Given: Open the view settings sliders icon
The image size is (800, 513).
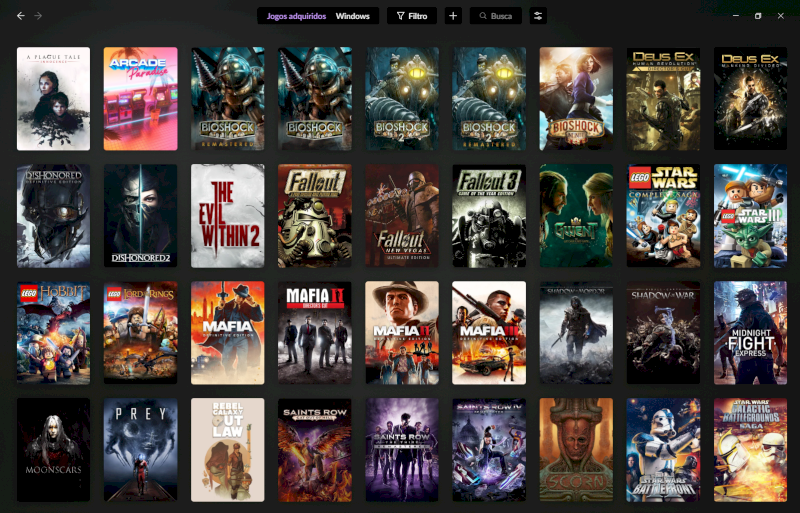Looking at the screenshot, I should point(538,16).
